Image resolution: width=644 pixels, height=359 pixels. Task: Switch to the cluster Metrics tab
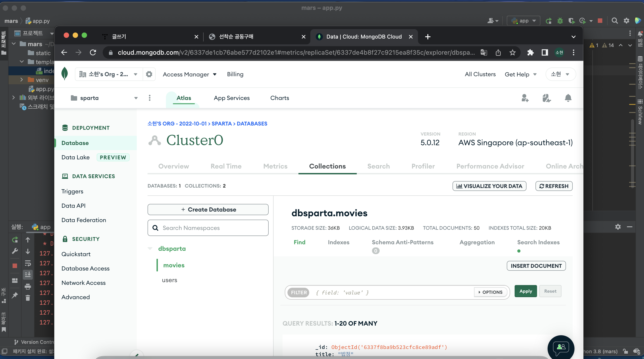click(x=275, y=166)
